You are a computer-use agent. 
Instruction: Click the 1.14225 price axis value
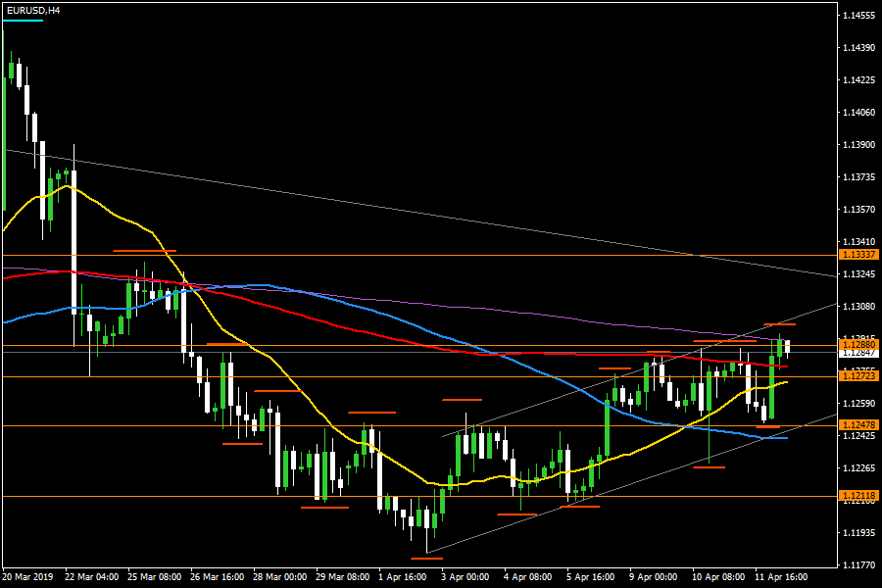click(x=859, y=80)
